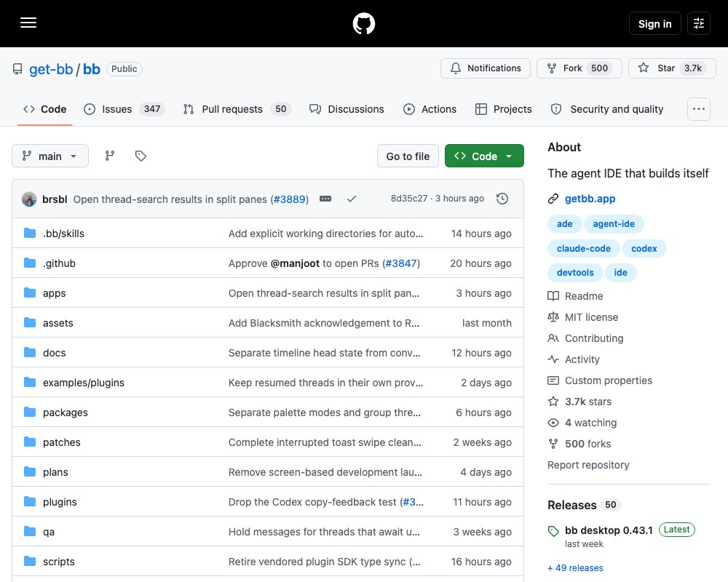Expand the green Code clone dropdown

point(484,156)
